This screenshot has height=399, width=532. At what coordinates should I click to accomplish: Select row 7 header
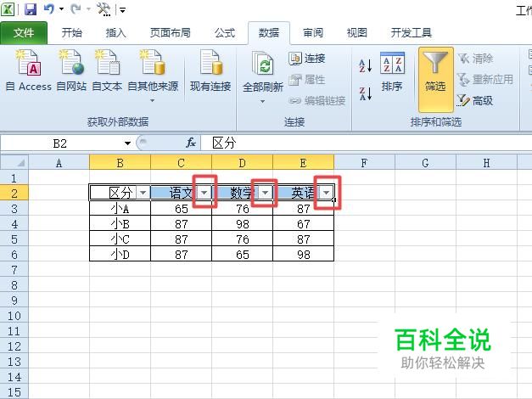click(x=14, y=270)
